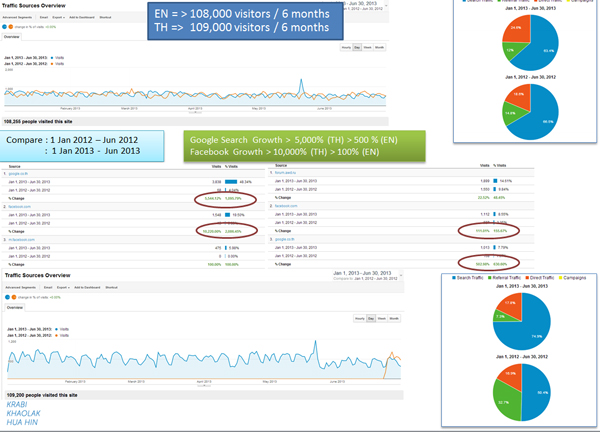Open Overview tab in the 109,200-visitors report
This screenshot has width=600, height=432.
(15, 308)
